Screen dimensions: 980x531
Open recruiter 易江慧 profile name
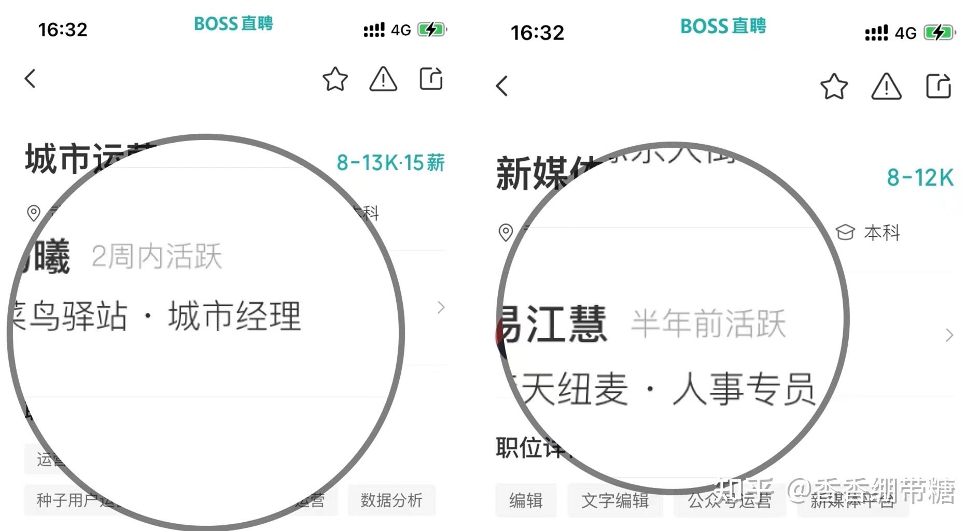point(553,324)
